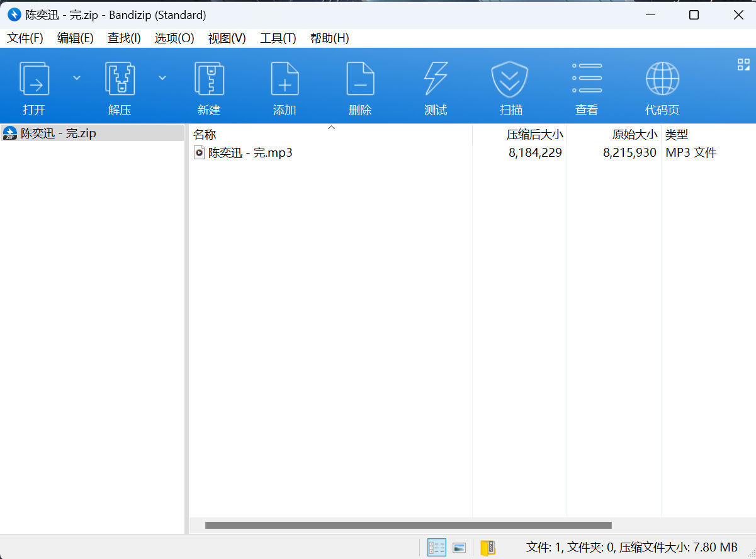Click the 测试 (Test archive) lightning icon
The width and height of the screenshot is (756, 559).
[436, 78]
